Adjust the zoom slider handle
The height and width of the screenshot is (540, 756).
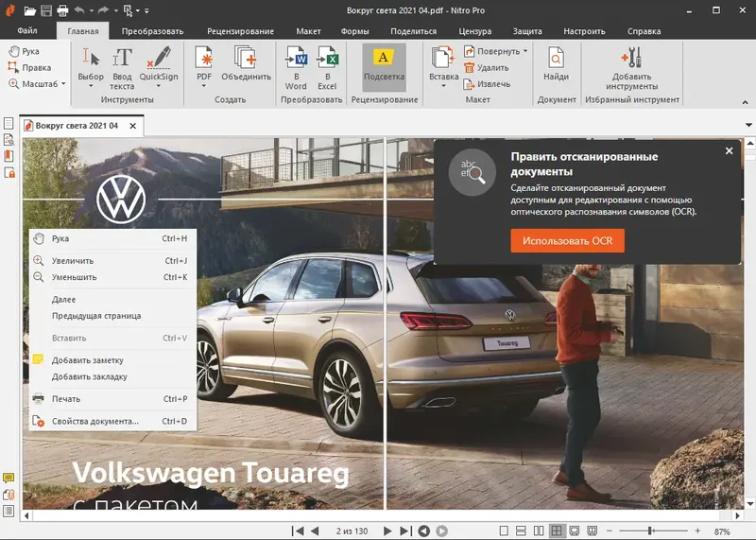coord(650,531)
